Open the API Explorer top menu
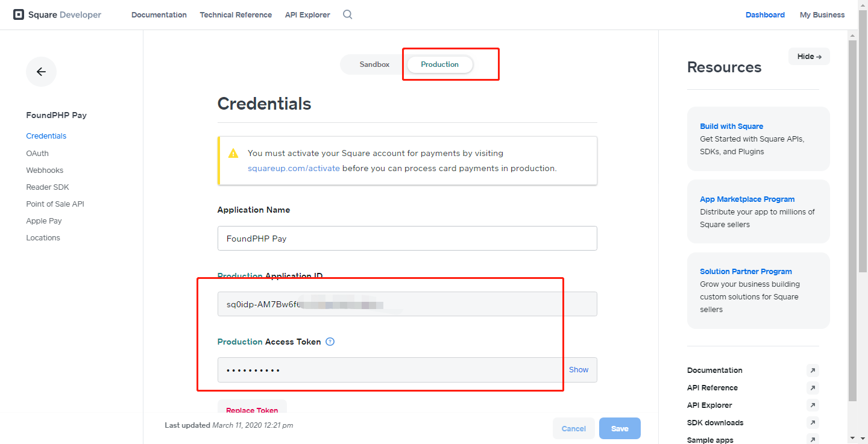Image resolution: width=868 pixels, height=444 pixels. click(x=307, y=15)
